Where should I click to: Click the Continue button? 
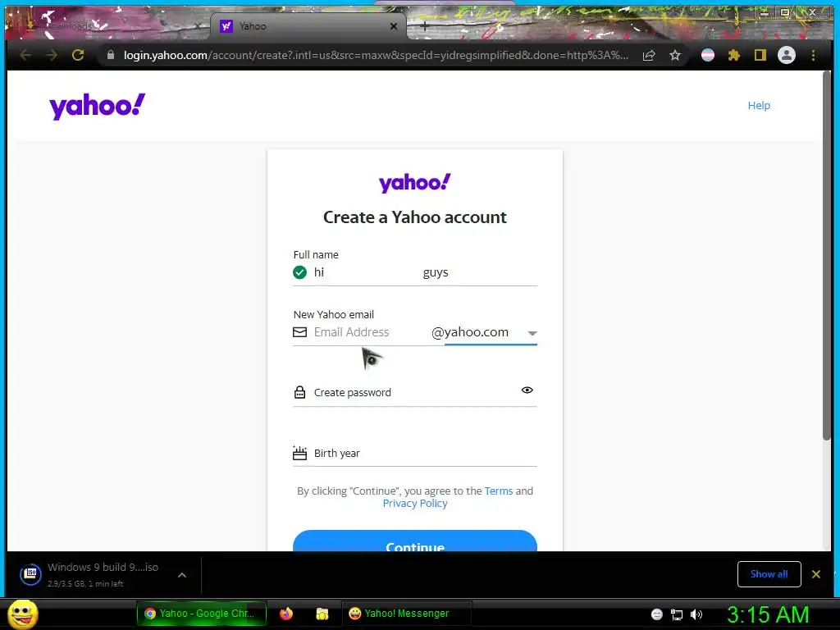415,541
